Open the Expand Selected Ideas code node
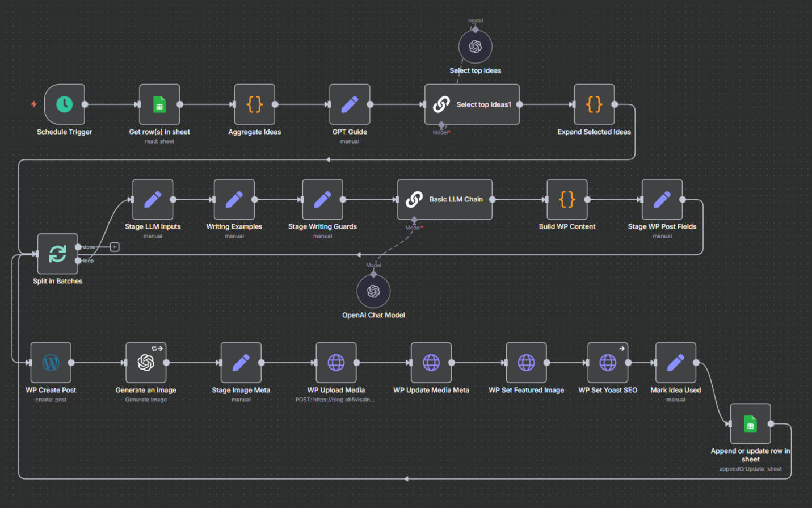This screenshot has width=812, height=508. coord(594,104)
